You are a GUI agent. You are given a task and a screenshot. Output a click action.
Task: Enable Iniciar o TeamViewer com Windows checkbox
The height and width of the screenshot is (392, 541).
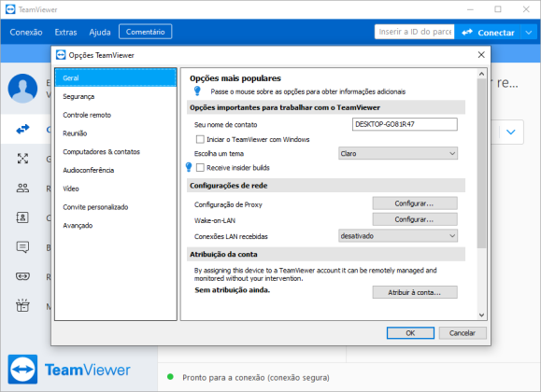pyautogui.click(x=200, y=139)
